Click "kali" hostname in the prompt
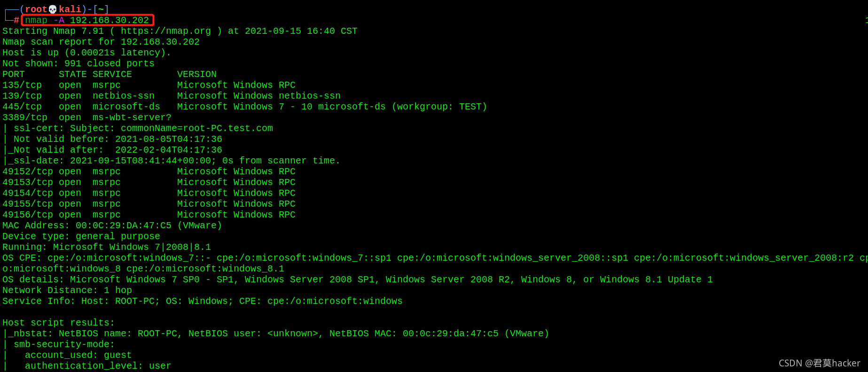Viewport: 868px width, 372px height. tap(70, 9)
